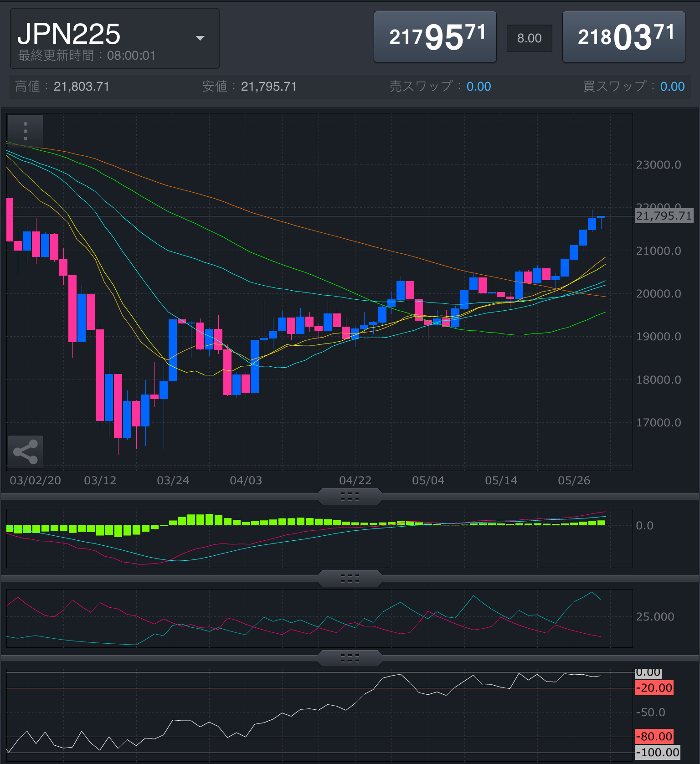The width and height of the screenshot is (700, 764).
Task: Click the 安値 low price value 21,795.71
Action: click(268, 87)
